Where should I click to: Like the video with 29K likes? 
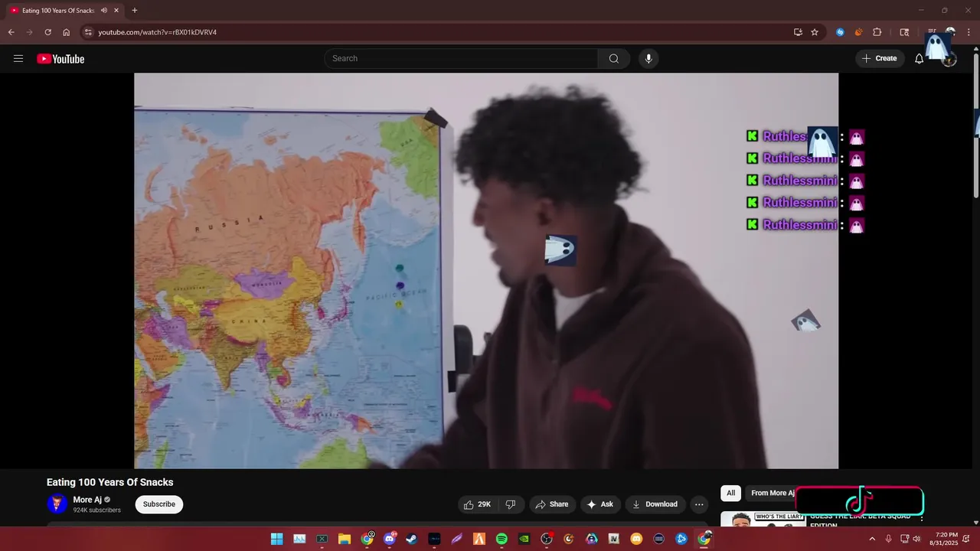[x=477, y=504]
